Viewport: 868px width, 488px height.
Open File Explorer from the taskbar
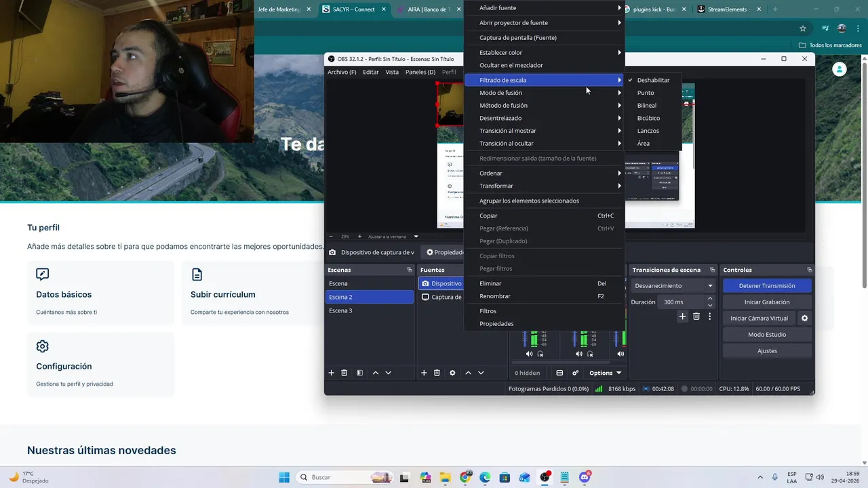click(x=446, y=477)
